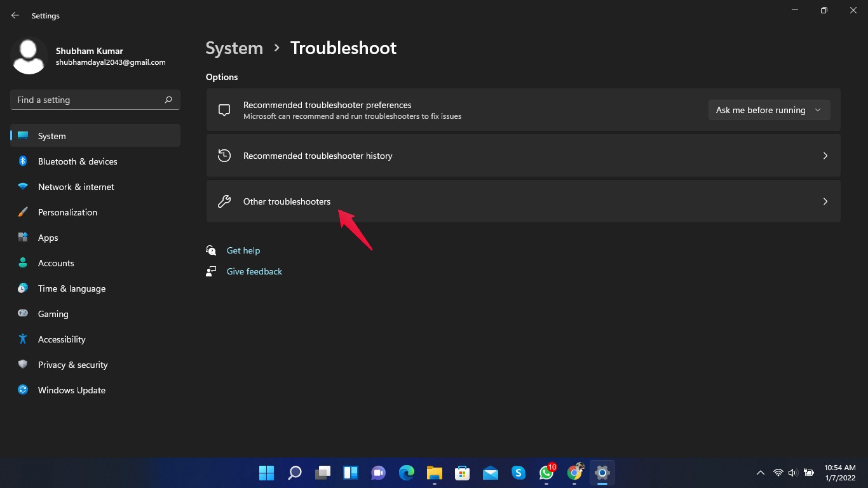
Task: Adjust volume from the system tray
Action: 792,473
